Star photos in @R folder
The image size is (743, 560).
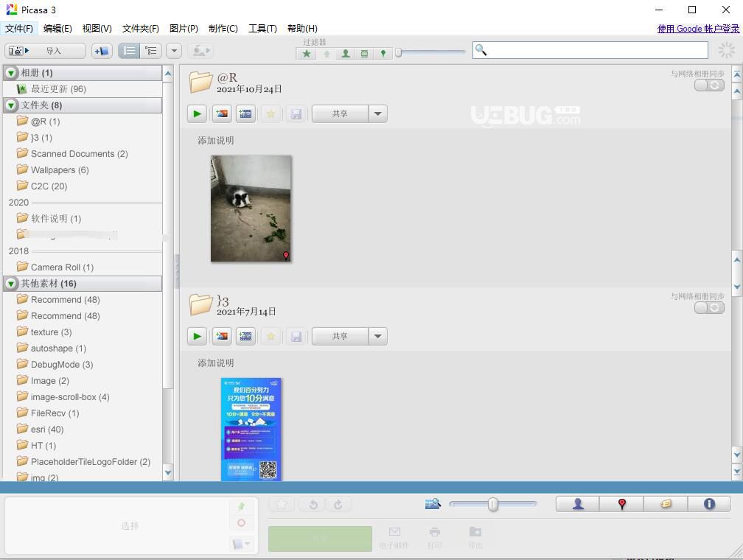click(x=271, y=113)
